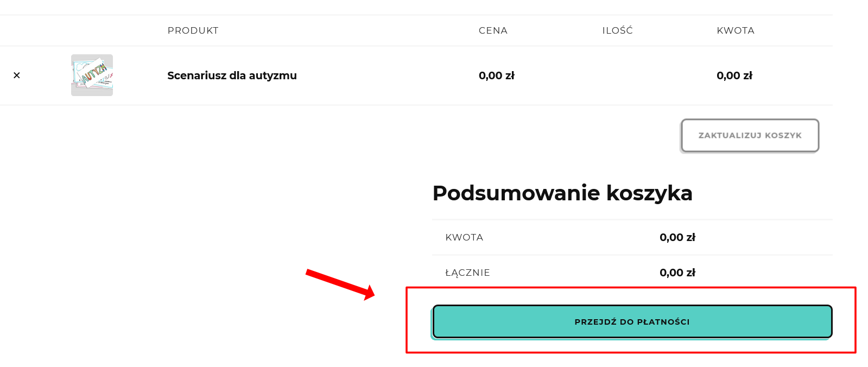868x367 pixels.
Task: Click the ŁĄCZNIE total value 0,00 zł
Action: coord(677,273)
